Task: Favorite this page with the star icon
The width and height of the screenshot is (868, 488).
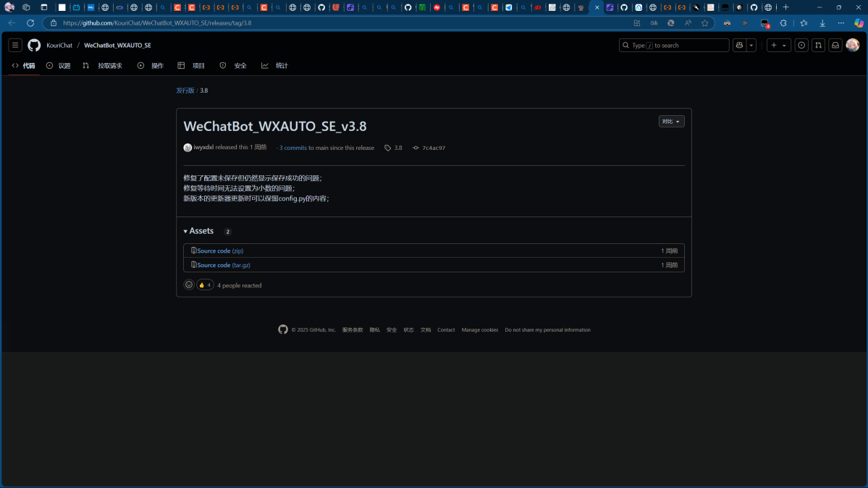Action: tap(704, 23)
